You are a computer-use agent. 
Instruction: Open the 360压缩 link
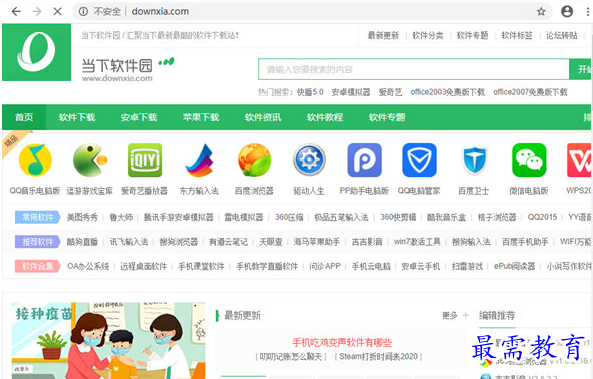coord(289,217)
